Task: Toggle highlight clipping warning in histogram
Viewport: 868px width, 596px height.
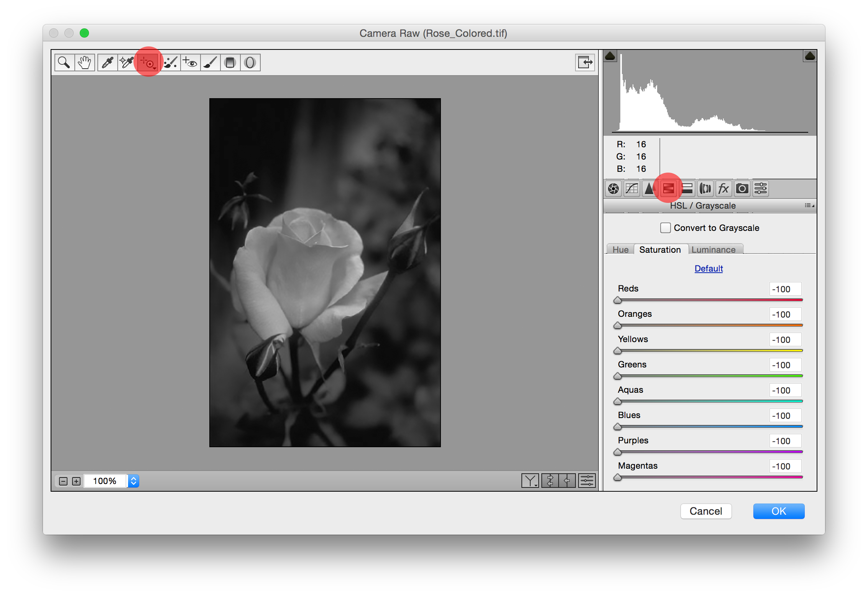Action: (810, 56)
